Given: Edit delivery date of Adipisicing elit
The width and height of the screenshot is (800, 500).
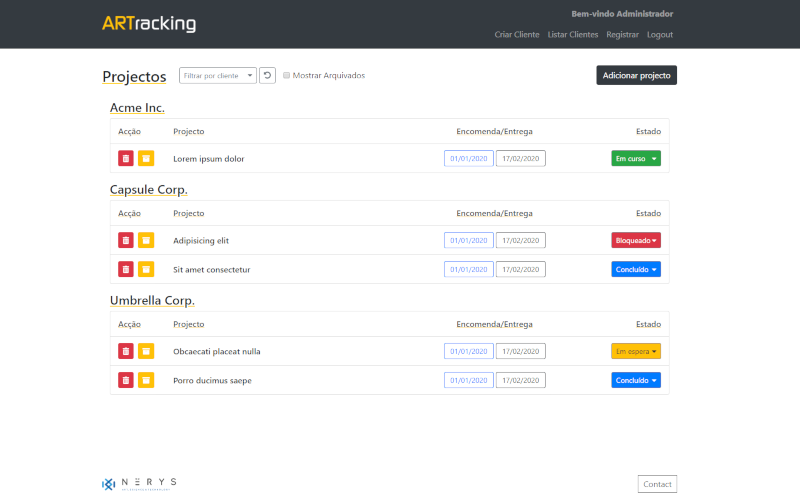Looking at the screenshot, I should tap(520, 240).
